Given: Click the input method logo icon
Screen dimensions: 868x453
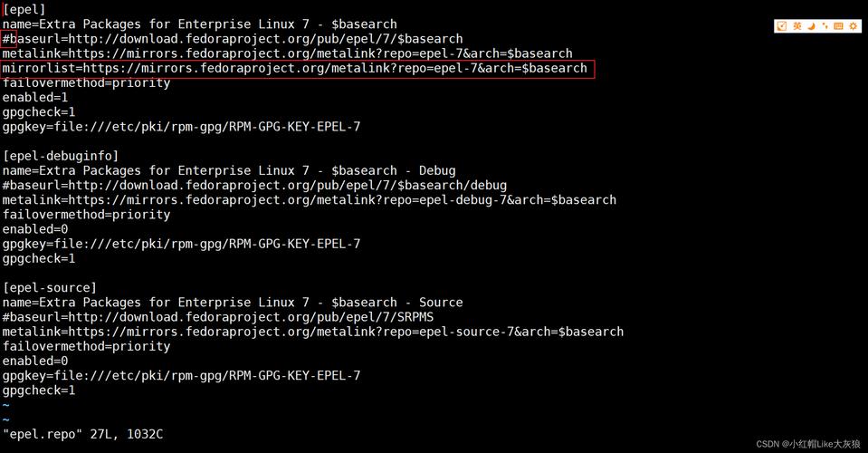Looking at the screenshot, I should click(x=782, y=26).
